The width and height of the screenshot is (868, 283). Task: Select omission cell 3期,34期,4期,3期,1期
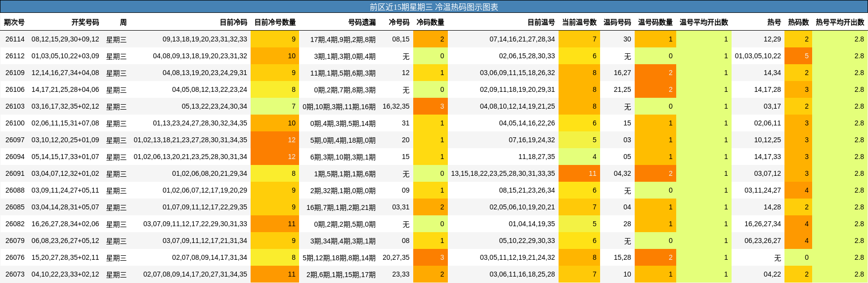[343, 241]
